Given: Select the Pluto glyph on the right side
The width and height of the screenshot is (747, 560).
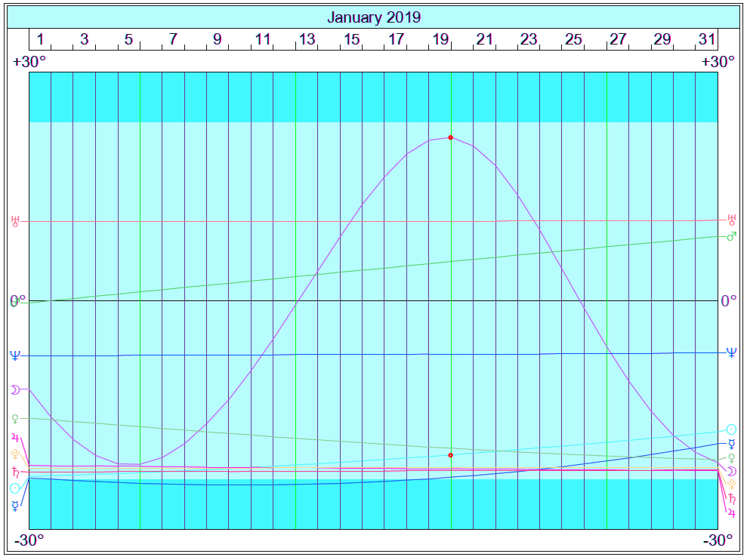Looking at the screenshot, I should 731,485.
